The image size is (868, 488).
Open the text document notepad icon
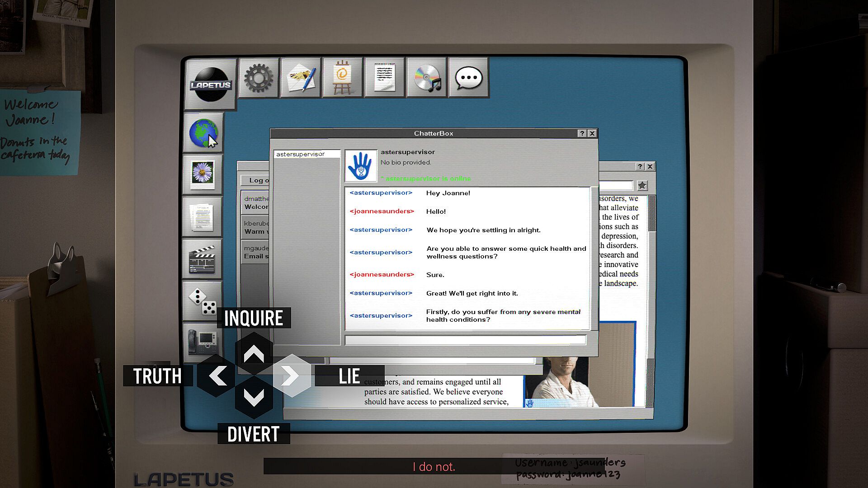385,78
